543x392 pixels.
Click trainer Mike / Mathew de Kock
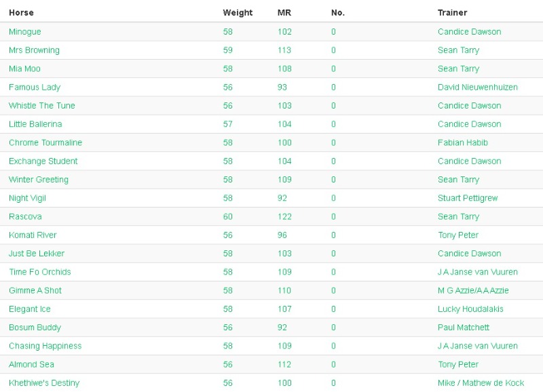481,383
